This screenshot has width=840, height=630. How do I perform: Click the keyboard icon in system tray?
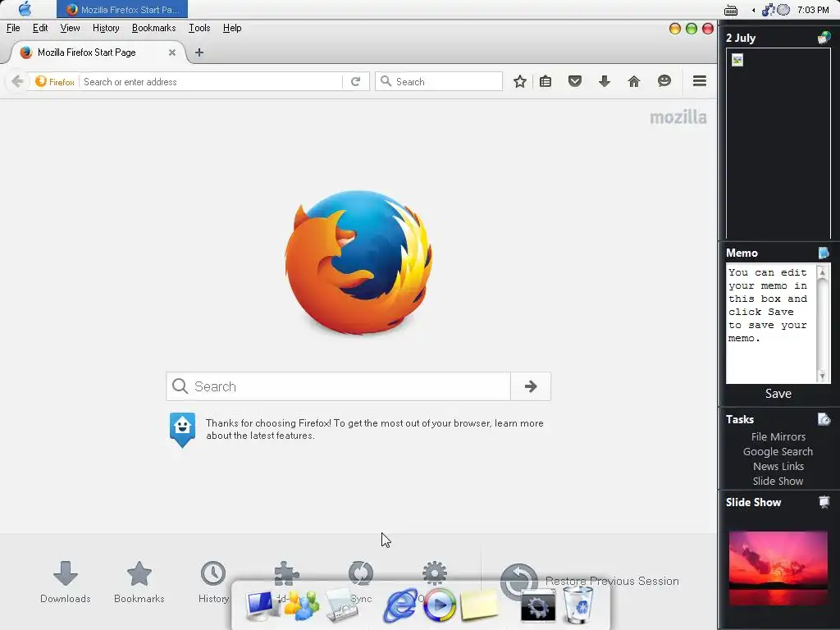[731, 10]
